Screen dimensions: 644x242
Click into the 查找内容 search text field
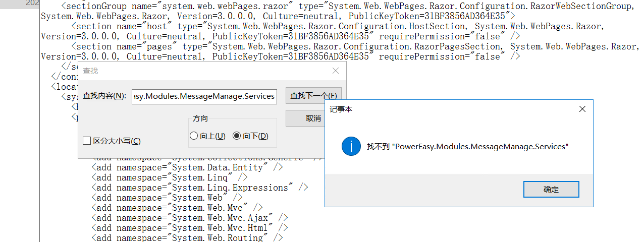(x=204, y=96)
